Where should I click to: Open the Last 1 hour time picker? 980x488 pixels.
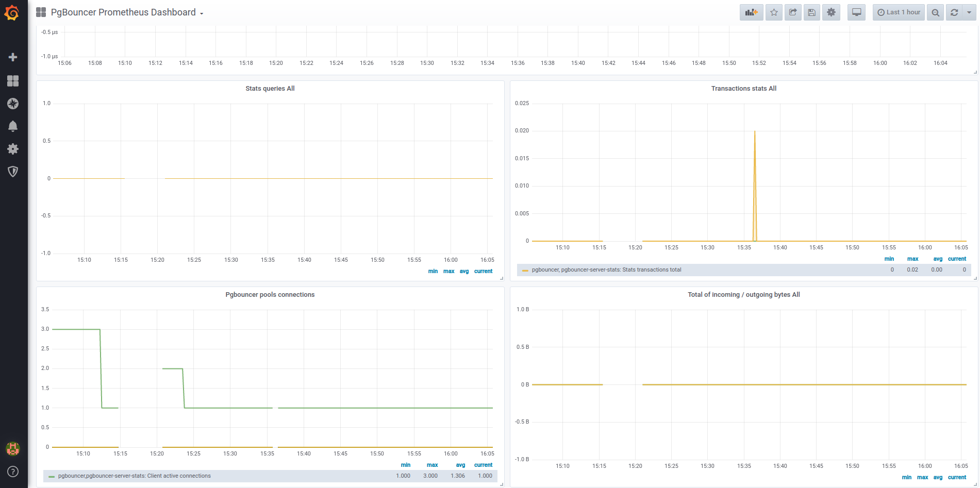point(899,12)
